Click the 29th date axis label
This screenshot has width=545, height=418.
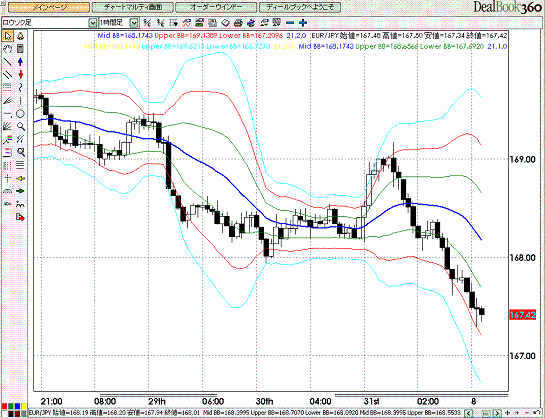point(157,401)
